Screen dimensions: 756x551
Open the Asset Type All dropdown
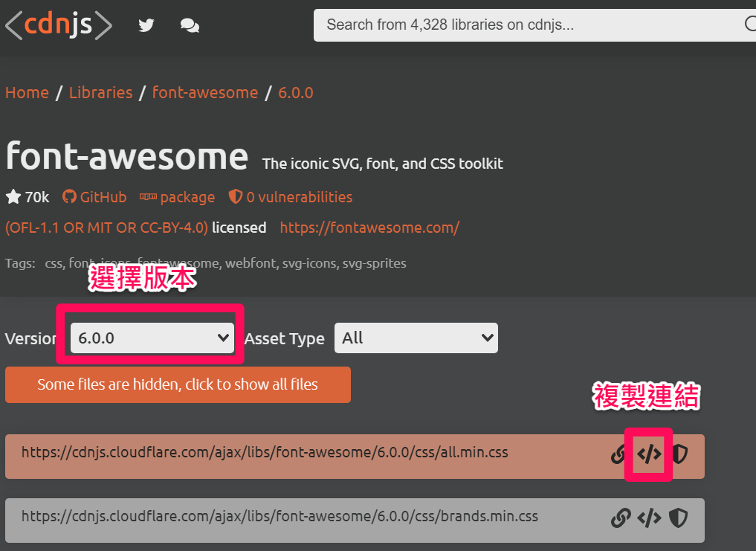pyautogui.click(x=416, y=338)
